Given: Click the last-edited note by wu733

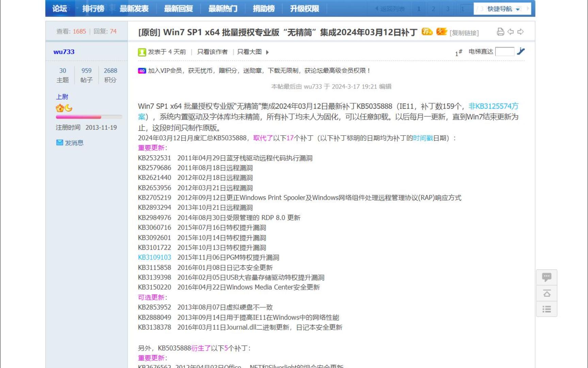Looking at the screenshot, I should click(331, 87).
